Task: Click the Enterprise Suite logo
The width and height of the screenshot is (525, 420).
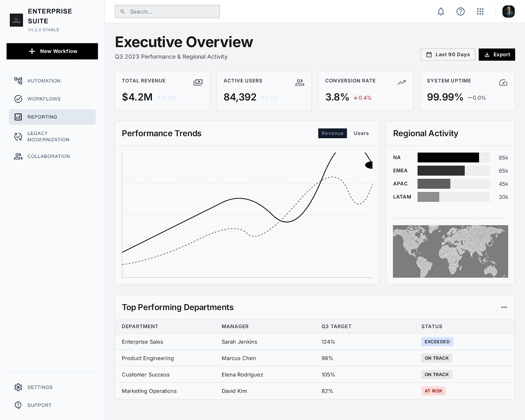Action: coord(16,20)
